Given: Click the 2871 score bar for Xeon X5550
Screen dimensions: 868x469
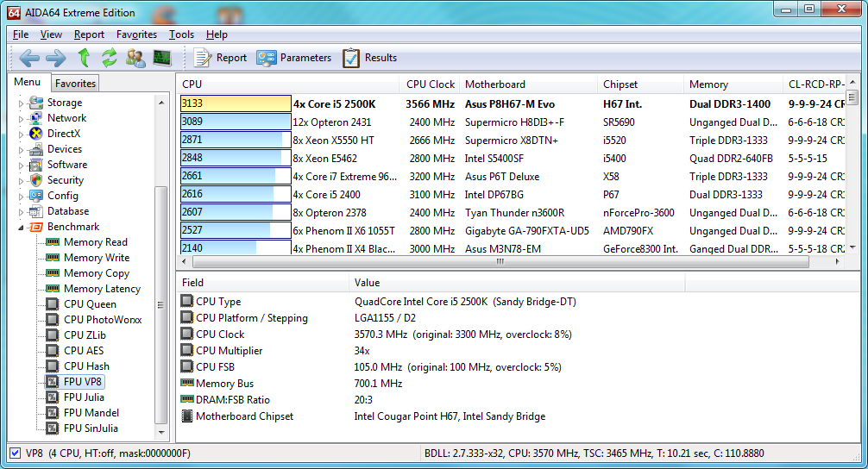Looking at the screenshot, I should [x=236, y=140].
